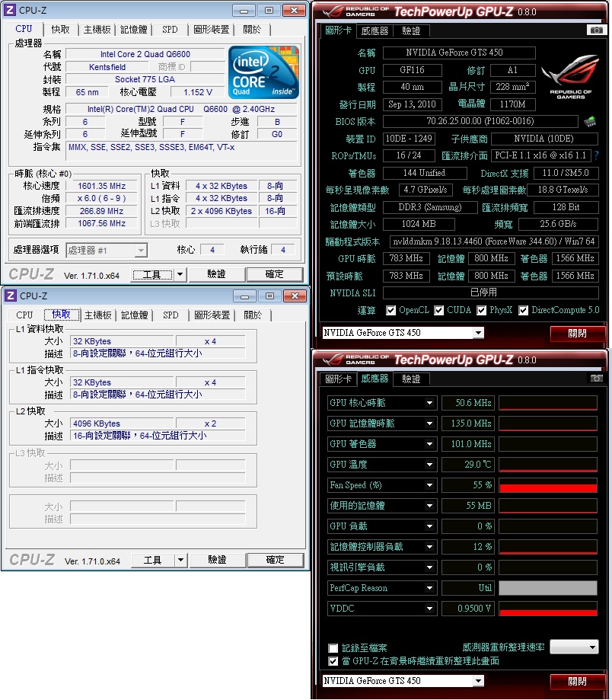Click the ROG logo in GPU-Z graphics card tab
The image size is (612, 700).
point(570,76)
